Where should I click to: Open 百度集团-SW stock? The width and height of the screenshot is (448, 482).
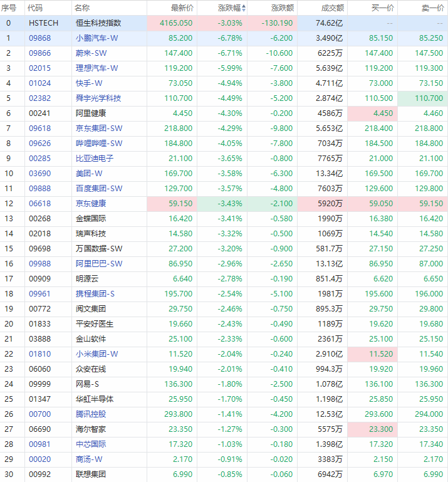pyautogui.click(x=99, y=189)
